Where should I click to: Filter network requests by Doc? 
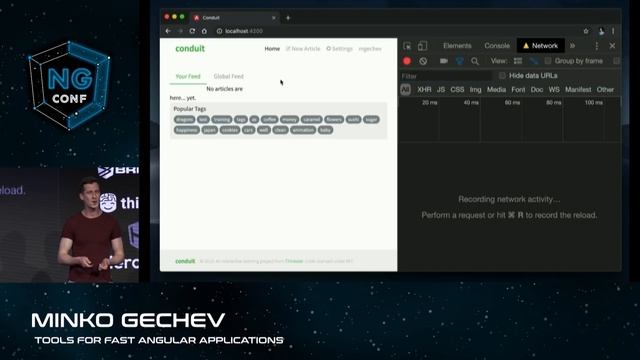coord(537,89)
